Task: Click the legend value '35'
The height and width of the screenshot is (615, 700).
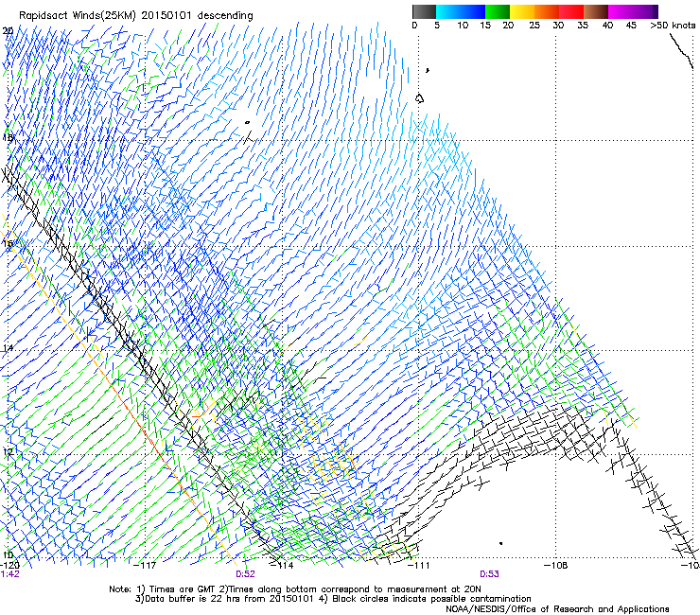Action: click(583, 26)
